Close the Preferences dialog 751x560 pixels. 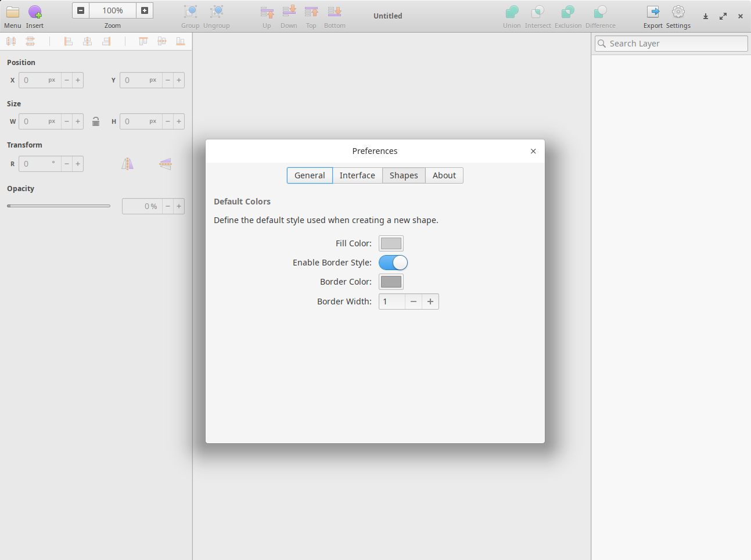[x=533, y=151]
